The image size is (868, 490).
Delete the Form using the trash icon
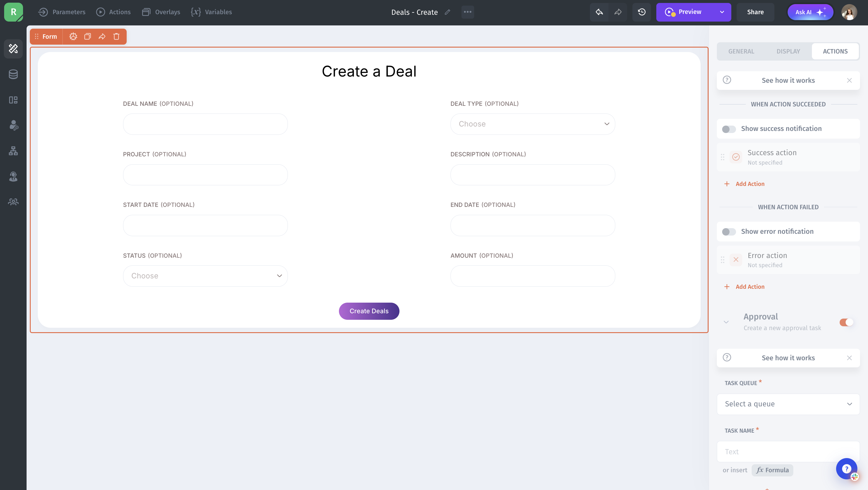coord(116,36)
